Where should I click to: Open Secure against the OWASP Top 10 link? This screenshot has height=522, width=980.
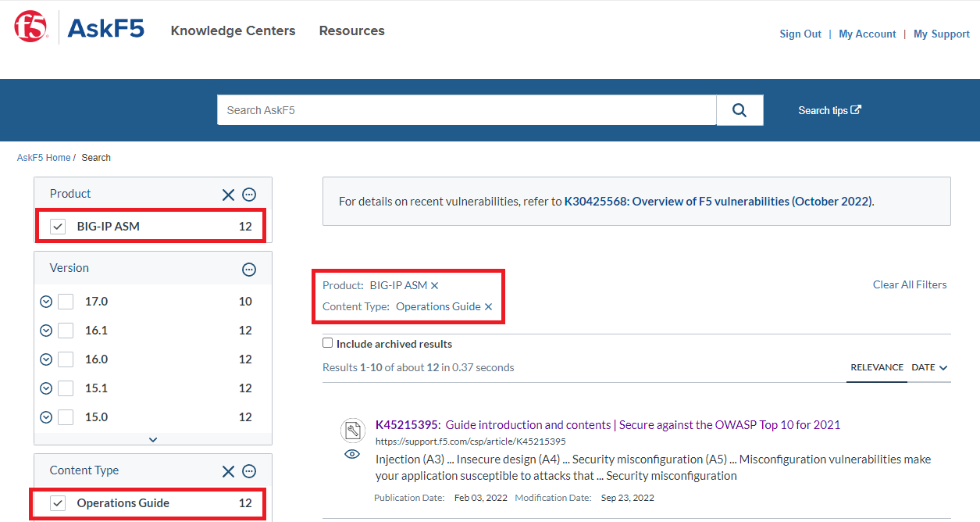730,425
